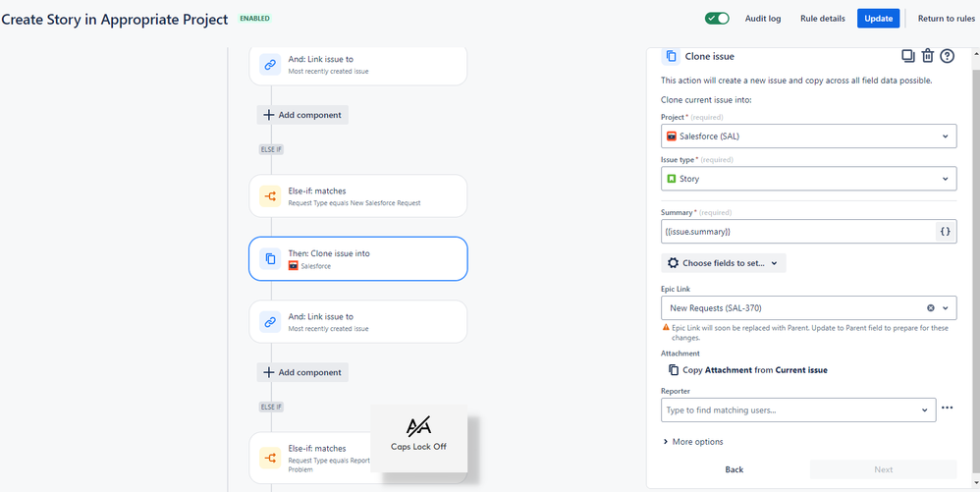Toggle the rule enabled switch
The image size is (980, 492).
[717, 18]
